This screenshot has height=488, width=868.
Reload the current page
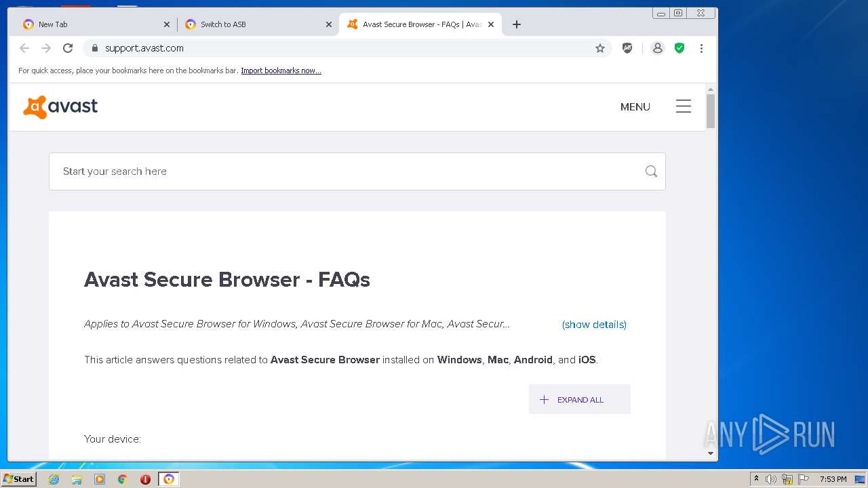click(68, 48)
